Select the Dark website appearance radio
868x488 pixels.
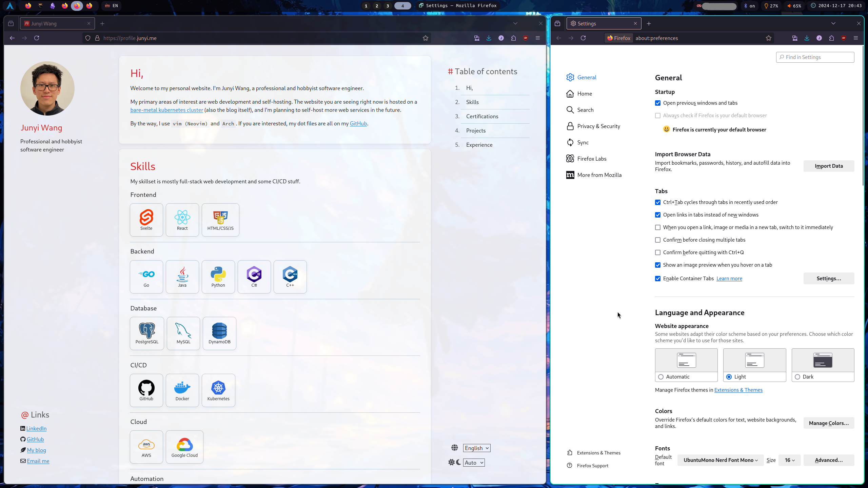pos(797,377)
